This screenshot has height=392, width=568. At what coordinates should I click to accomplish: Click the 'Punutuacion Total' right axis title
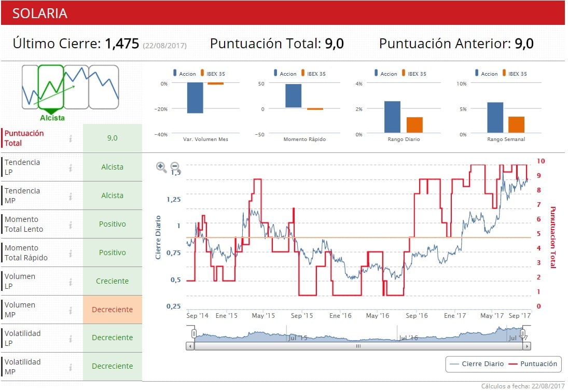click(553, 237)
